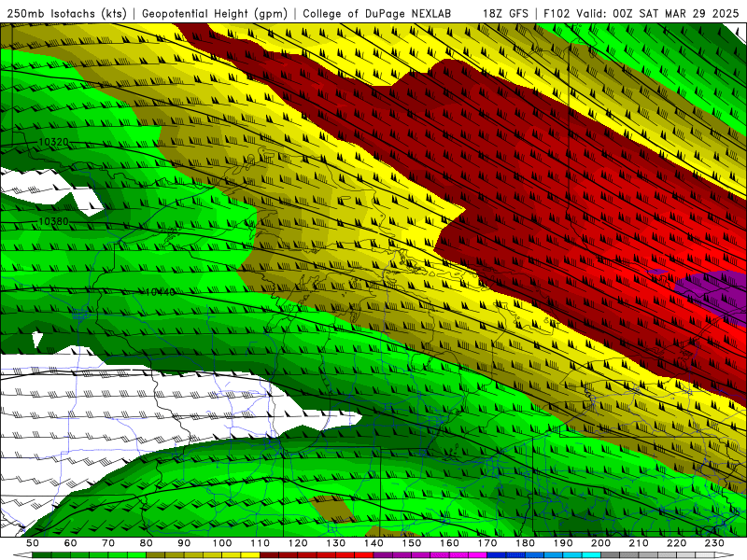The width and height of the screenshot is (747, 560).
Task: Click the colorbar tick label 60
Action: [x=71, y=543]
